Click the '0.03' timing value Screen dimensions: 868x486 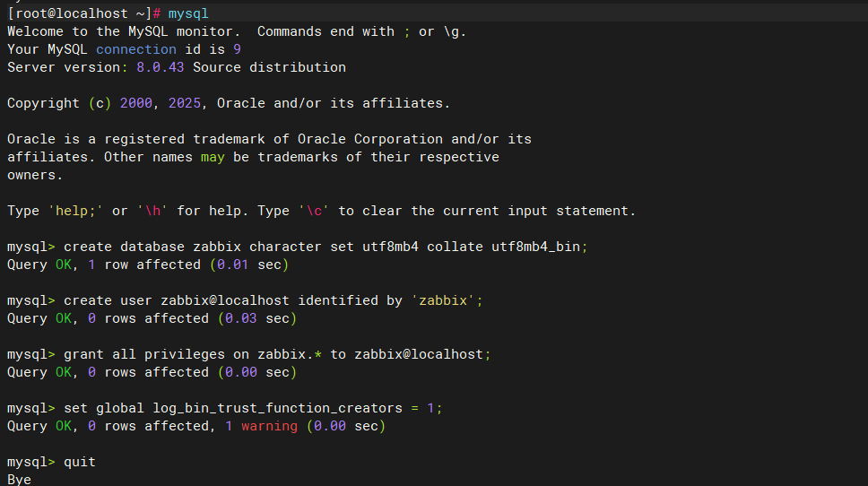[241, 318]
